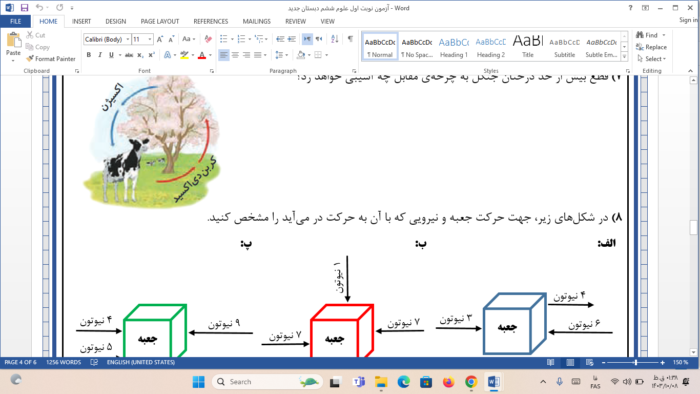Switch to the REVIEW tab
The height and width of the screenshot is (394, 700).
(296, 21)
